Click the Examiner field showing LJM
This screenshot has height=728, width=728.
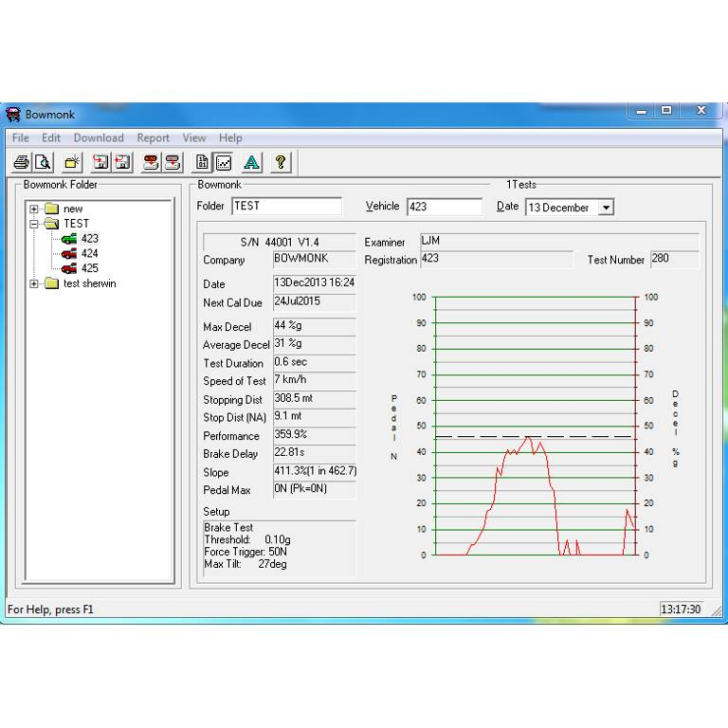pyautogui.click(x=559, y=241)
